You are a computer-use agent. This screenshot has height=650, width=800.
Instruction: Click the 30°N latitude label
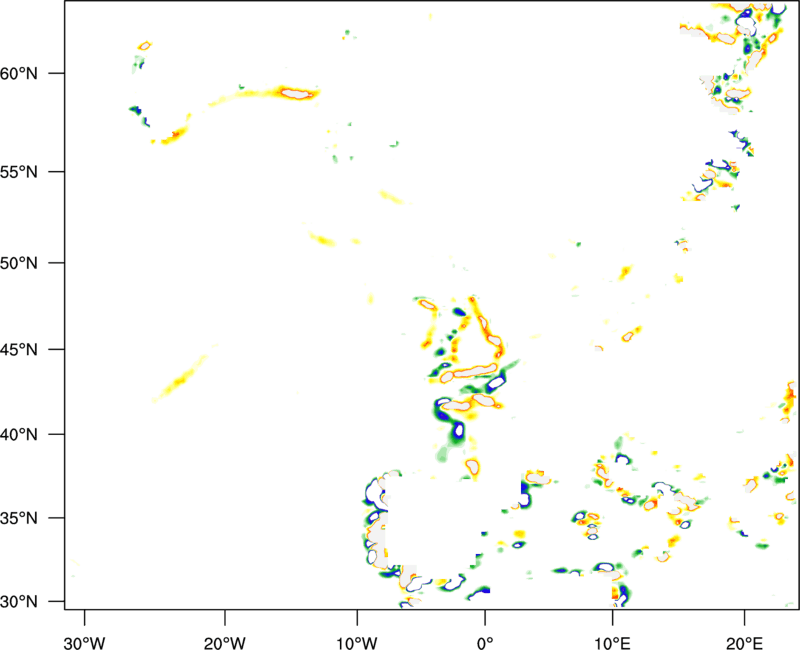19,602
